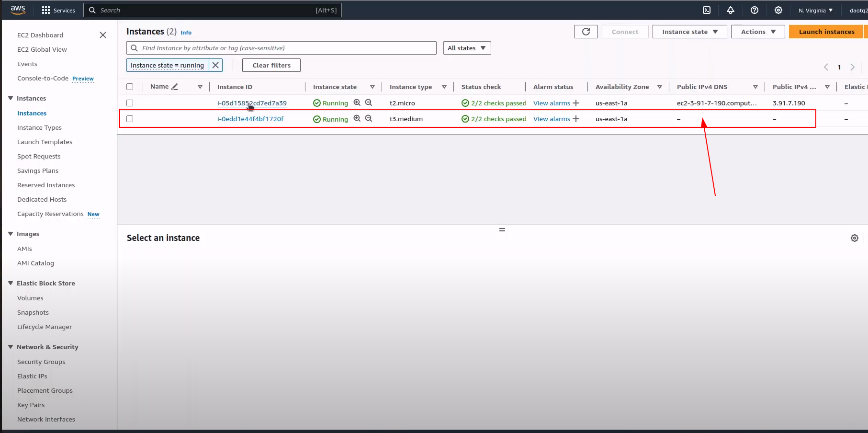Select instance i-0edd1e44f4bf1720f checkbox
This screenshot has height=433, width=868.
[130, 119]
